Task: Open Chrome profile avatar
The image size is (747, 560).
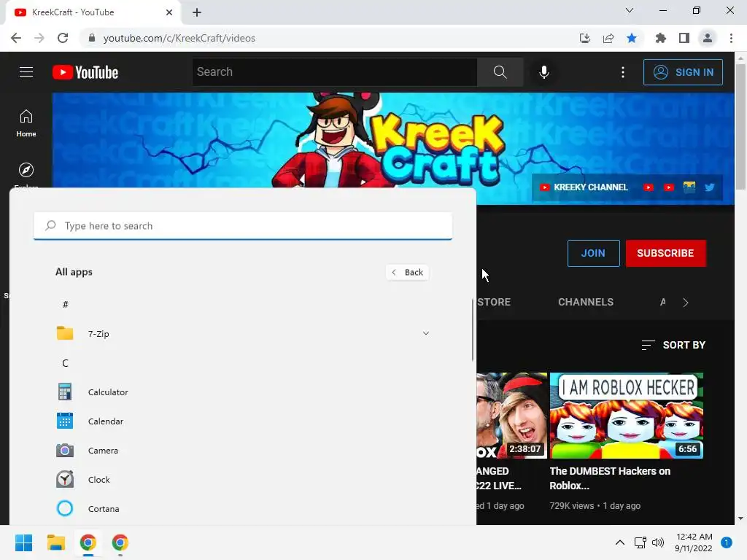Action: pyautogui.click(x=708, y=38)
